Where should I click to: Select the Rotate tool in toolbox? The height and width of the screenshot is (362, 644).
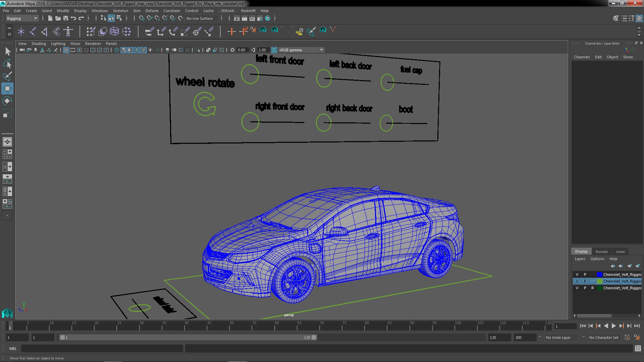[x=7, y=101]
